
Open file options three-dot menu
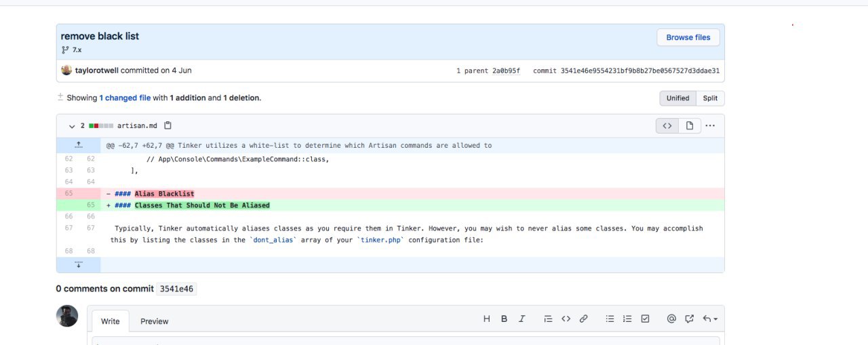tap(710, 125)
